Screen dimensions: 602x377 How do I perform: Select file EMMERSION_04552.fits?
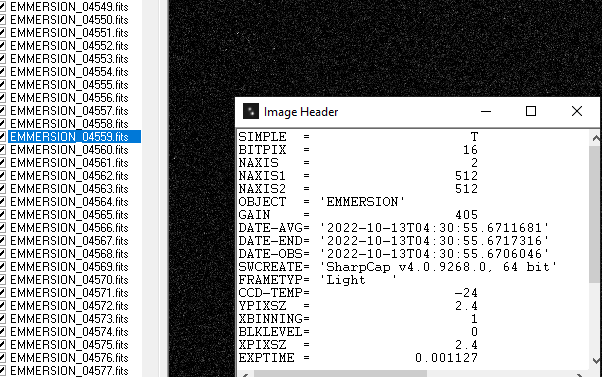tap(69, 46)
